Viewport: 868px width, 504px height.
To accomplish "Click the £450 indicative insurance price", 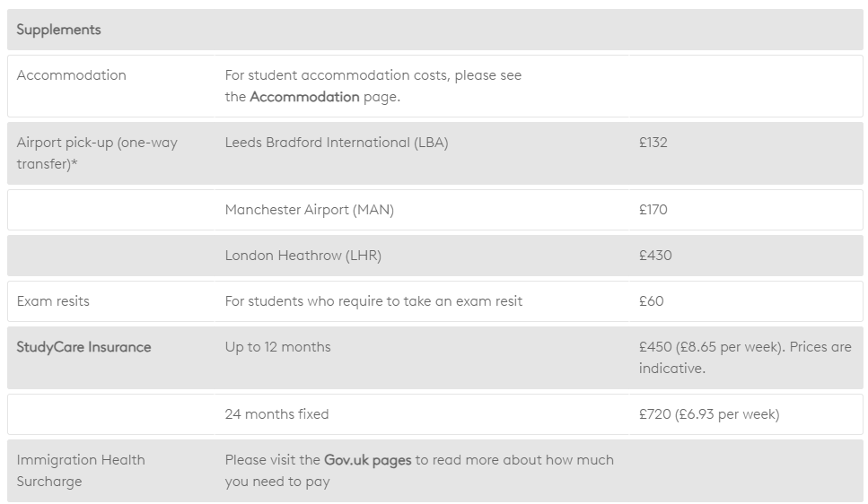I will click(745, 357).
